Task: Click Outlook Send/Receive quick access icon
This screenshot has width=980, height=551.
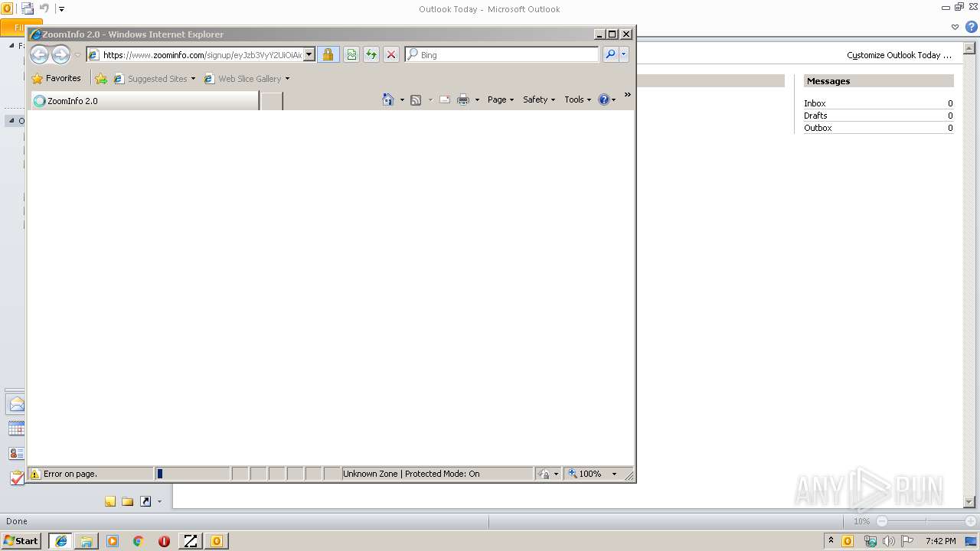Action: [28, 9]
